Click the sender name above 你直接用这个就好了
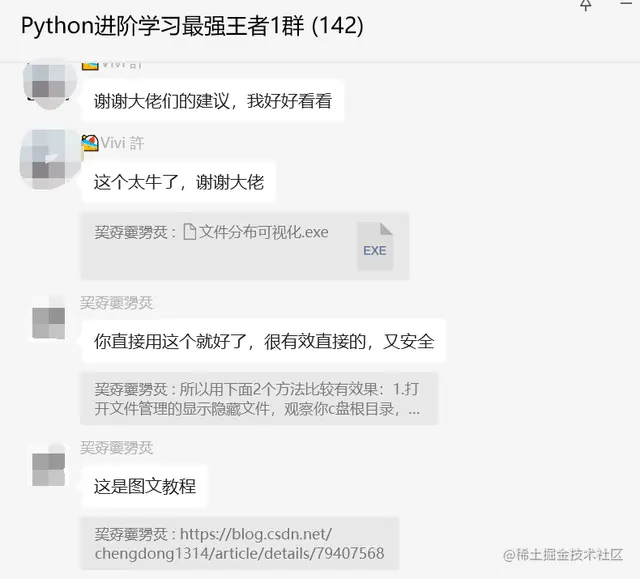640x579 pixels. [117, 303]
